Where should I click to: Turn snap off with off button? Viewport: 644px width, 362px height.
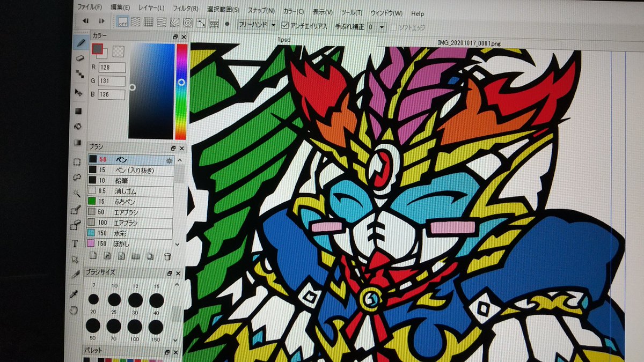point(123,23)
